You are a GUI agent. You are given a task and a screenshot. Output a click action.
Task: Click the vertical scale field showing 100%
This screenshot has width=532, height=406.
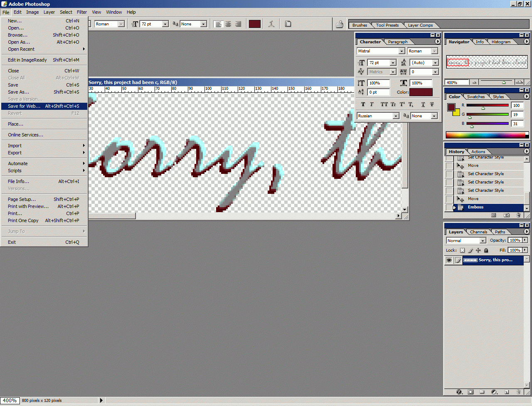[x=379, y=83]
